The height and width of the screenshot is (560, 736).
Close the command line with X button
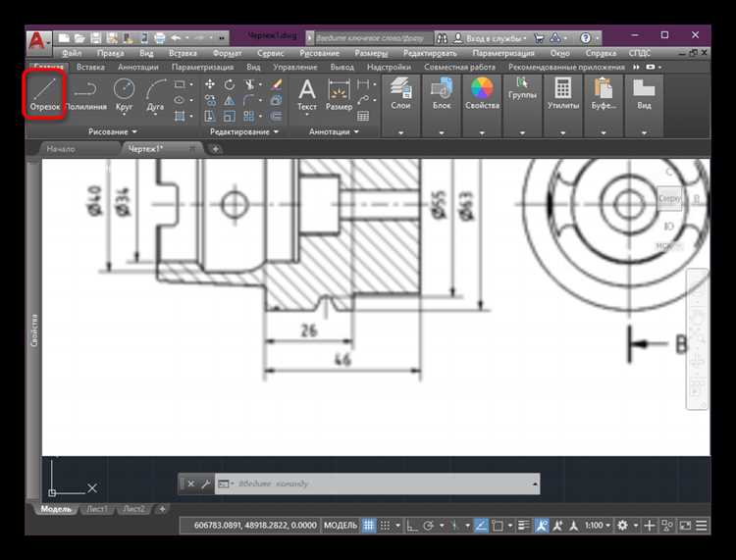pyautogui.click(x=191, y=484)
